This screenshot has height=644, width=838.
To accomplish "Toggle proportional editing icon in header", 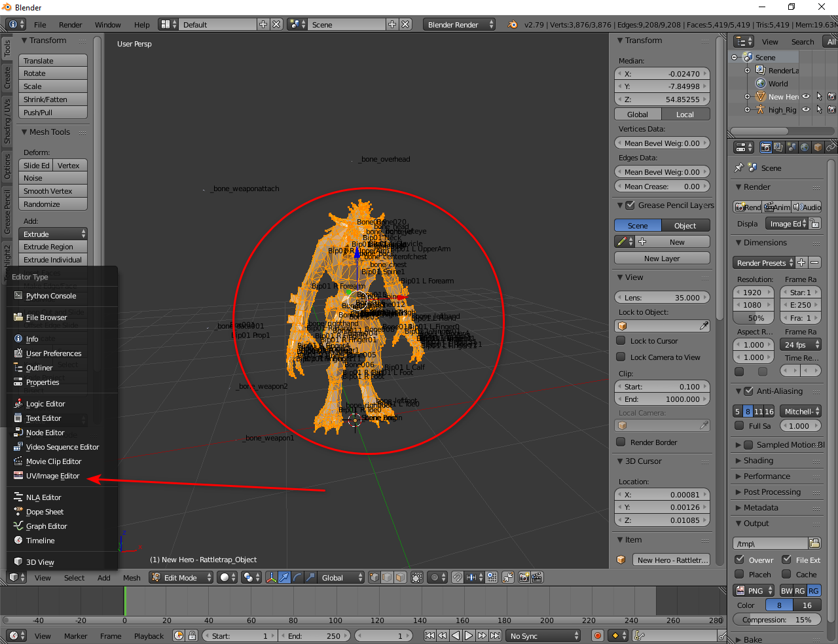I will click(435, 577).
